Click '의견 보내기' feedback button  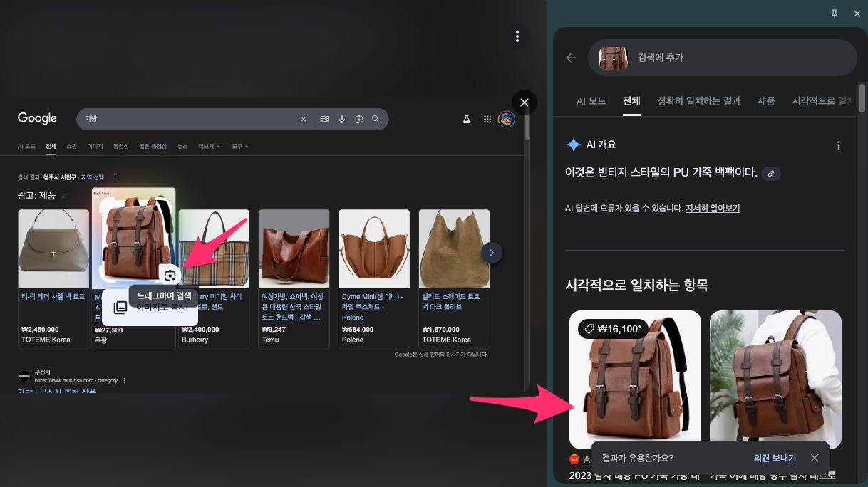(775, 458)
